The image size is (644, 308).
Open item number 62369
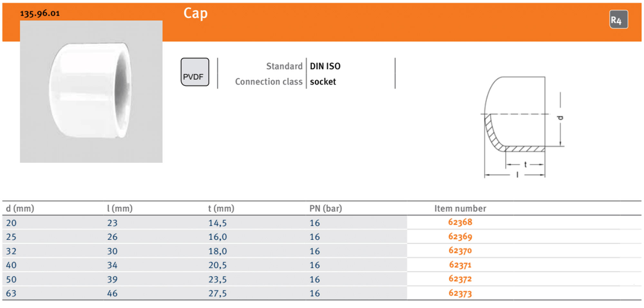coord(460,237)
